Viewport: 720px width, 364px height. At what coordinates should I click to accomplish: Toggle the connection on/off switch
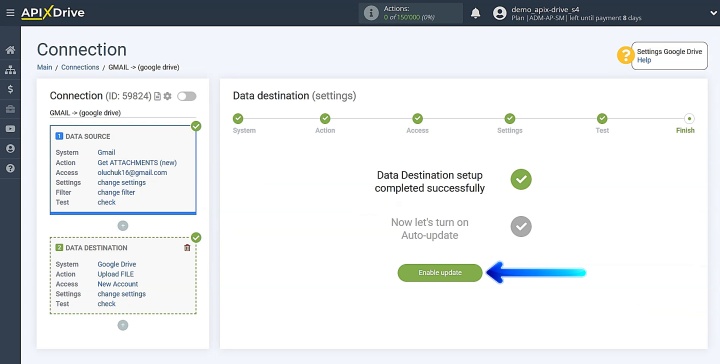(x=186, y=96)
